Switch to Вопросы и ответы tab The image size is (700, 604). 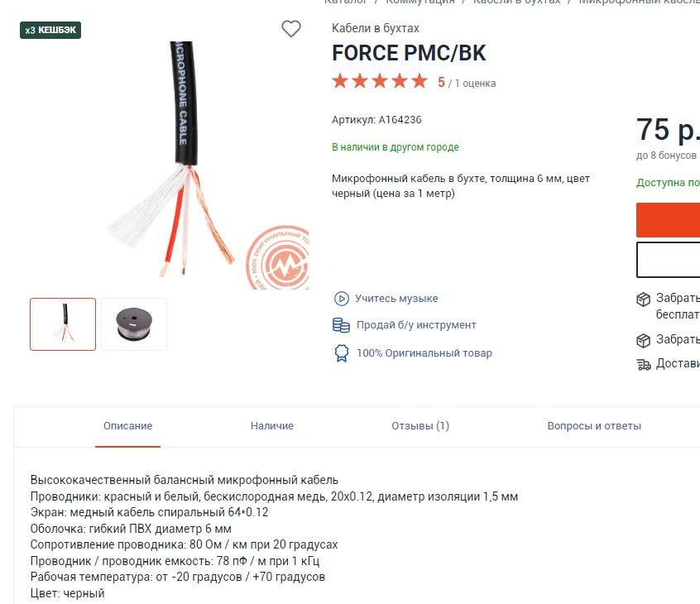point(594,426)
